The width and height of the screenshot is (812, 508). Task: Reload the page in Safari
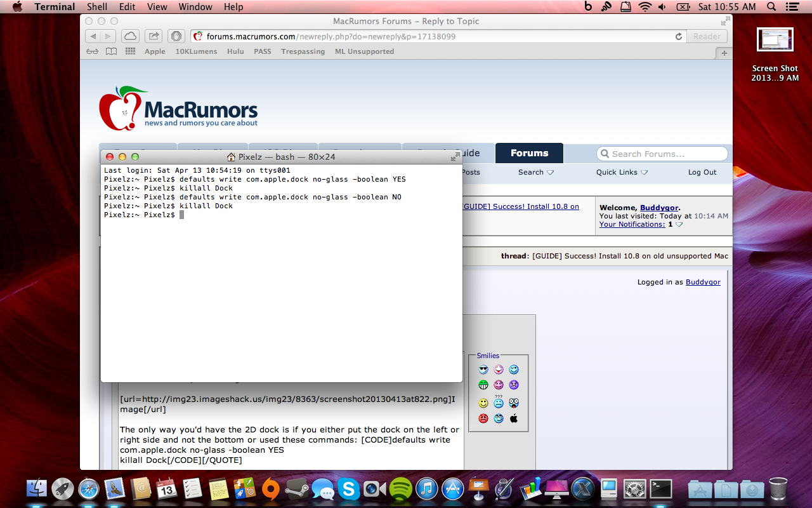[679, 37]
